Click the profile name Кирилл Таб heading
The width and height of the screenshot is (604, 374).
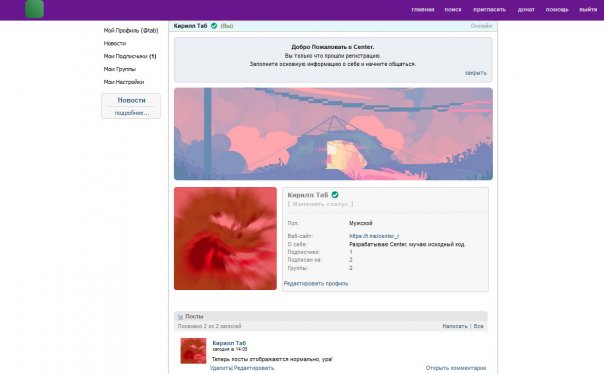308,195
